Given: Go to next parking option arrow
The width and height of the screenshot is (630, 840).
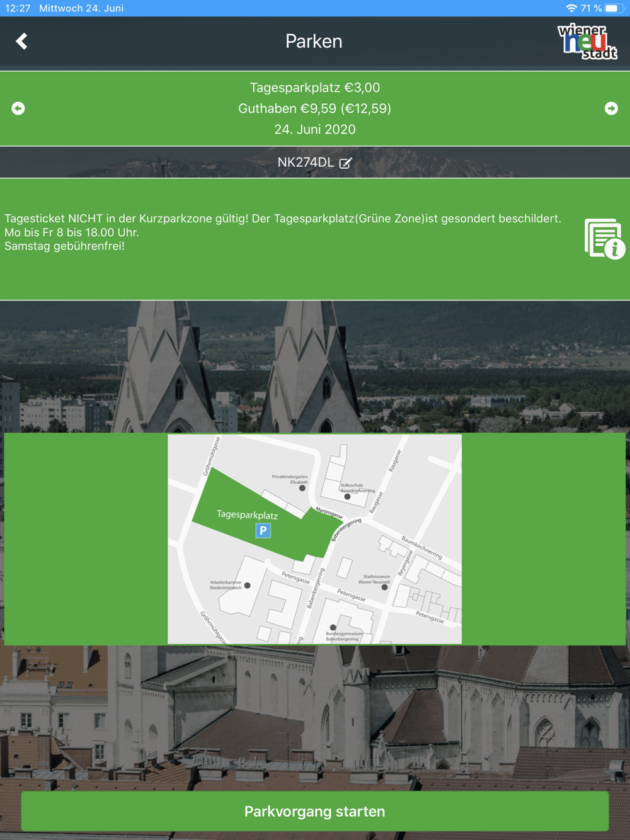Looking at the screenshot, I should (611, 108).
